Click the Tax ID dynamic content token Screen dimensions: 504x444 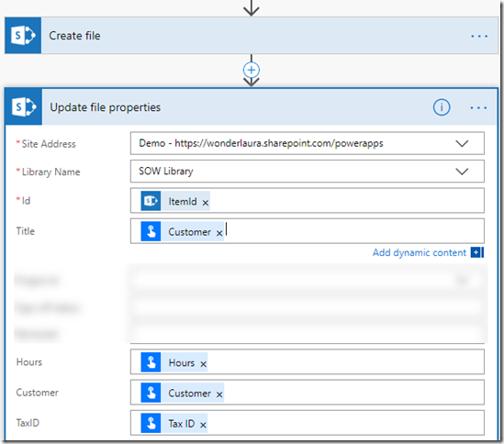point(174,423)
